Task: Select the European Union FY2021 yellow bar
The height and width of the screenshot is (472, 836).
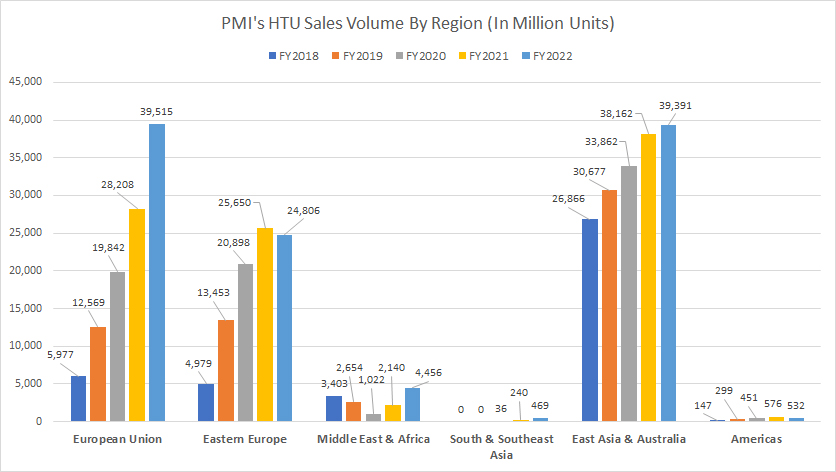Action: 137,315
